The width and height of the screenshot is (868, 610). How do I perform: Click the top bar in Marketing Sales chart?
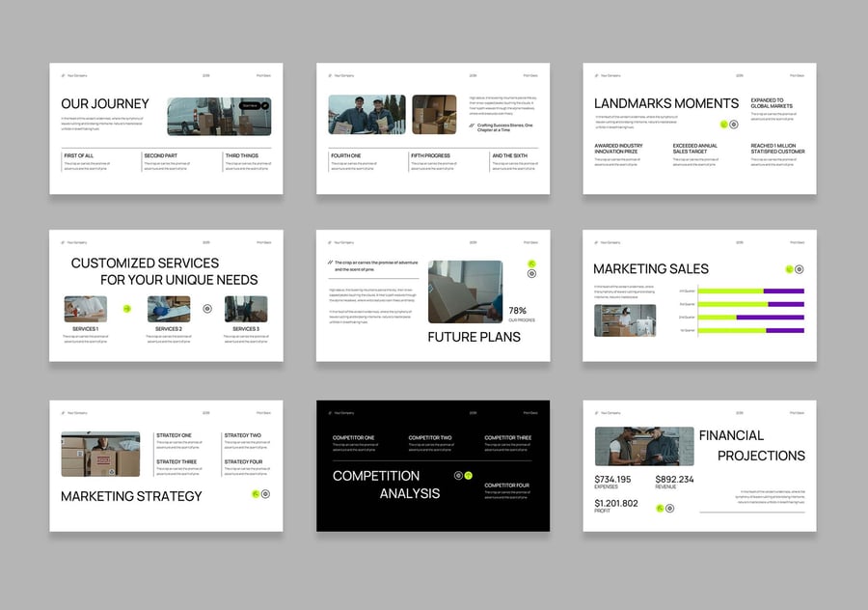click(750, 291)
